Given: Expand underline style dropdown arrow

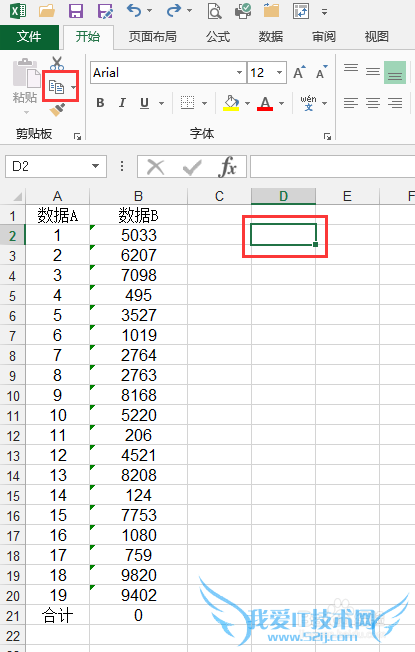Looking at the screenshot, I should click(x=161, y=103).
